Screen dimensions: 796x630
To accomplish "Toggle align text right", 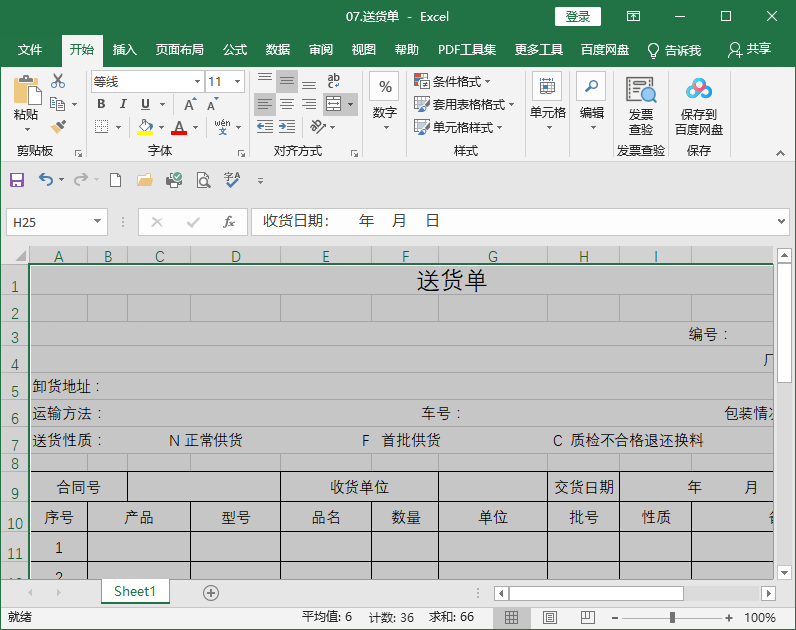I will (309, 105).
